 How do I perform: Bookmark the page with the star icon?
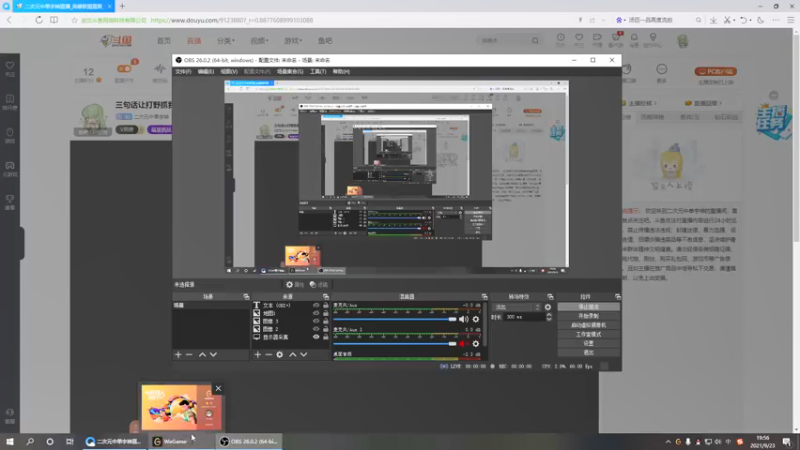point(74,20)
